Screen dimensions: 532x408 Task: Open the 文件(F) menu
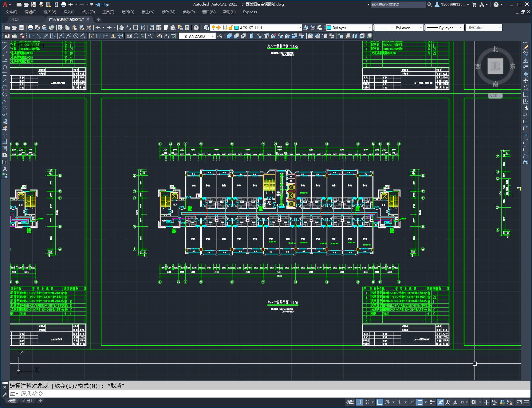click(x=11, y=12)
